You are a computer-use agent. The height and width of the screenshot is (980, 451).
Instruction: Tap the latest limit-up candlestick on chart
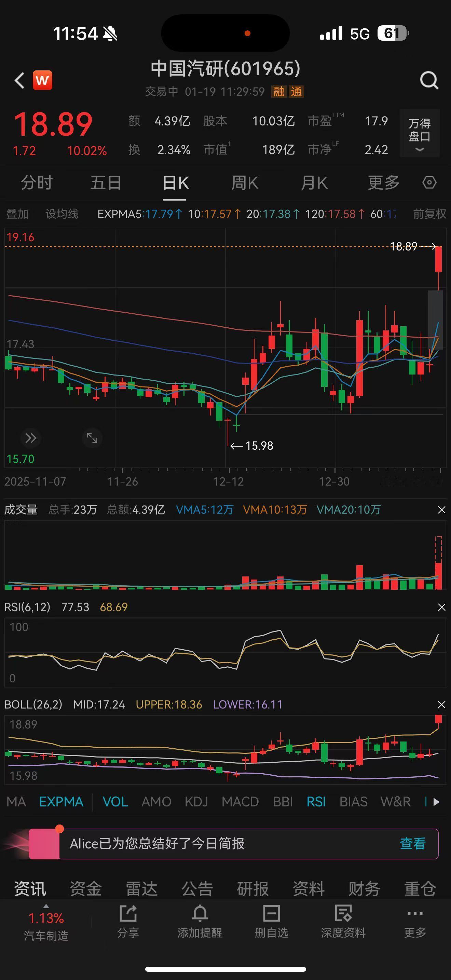[x=438, y=269]
